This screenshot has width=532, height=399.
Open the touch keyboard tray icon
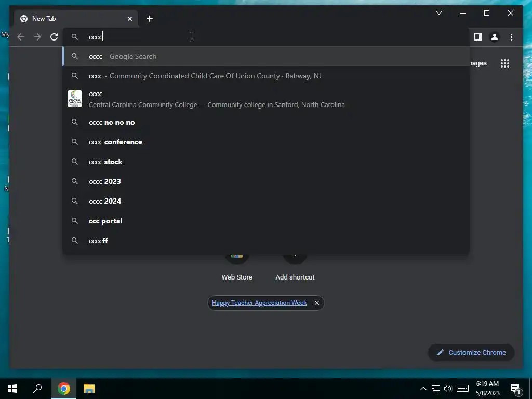462,389
